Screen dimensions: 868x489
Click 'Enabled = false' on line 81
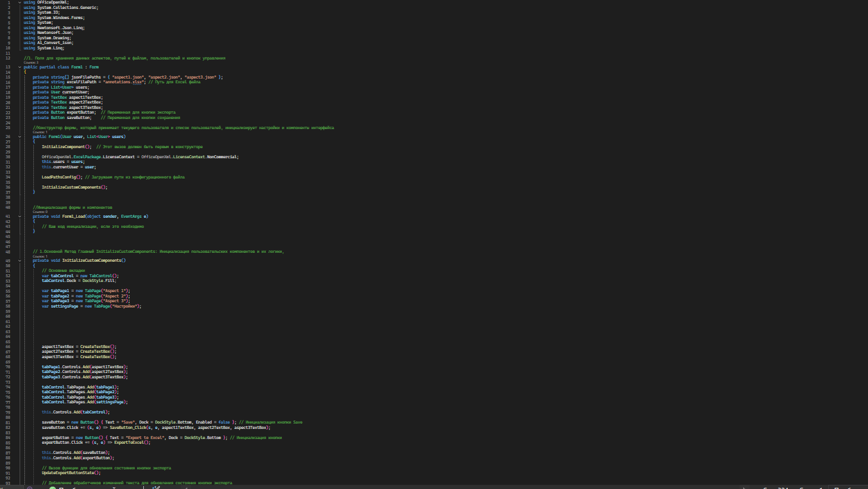click(x=213, y=422)
